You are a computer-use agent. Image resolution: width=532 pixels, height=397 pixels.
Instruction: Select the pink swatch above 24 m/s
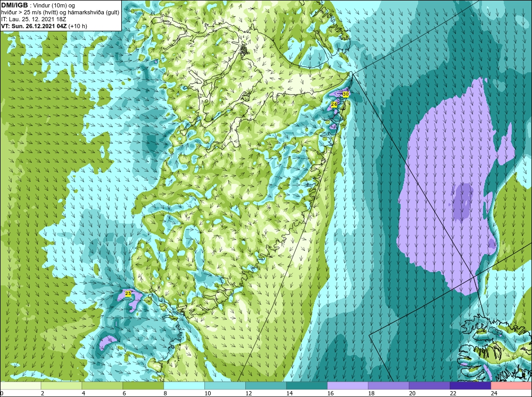511,386
